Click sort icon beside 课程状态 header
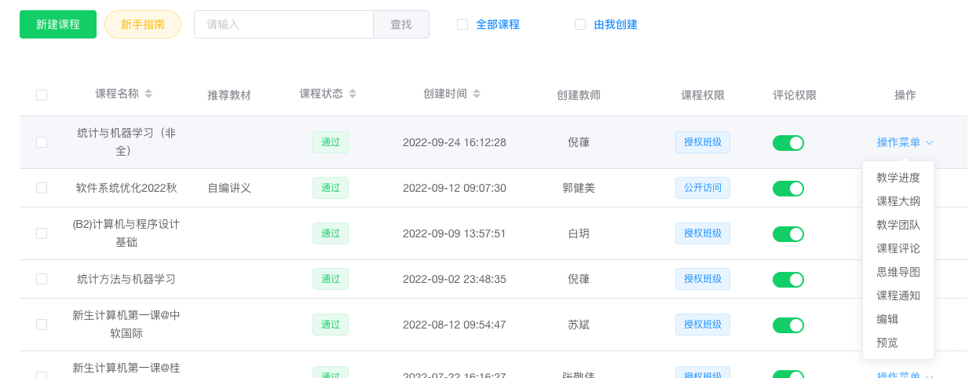The width and height of the screenshot is (980, 378). [353, 94]
